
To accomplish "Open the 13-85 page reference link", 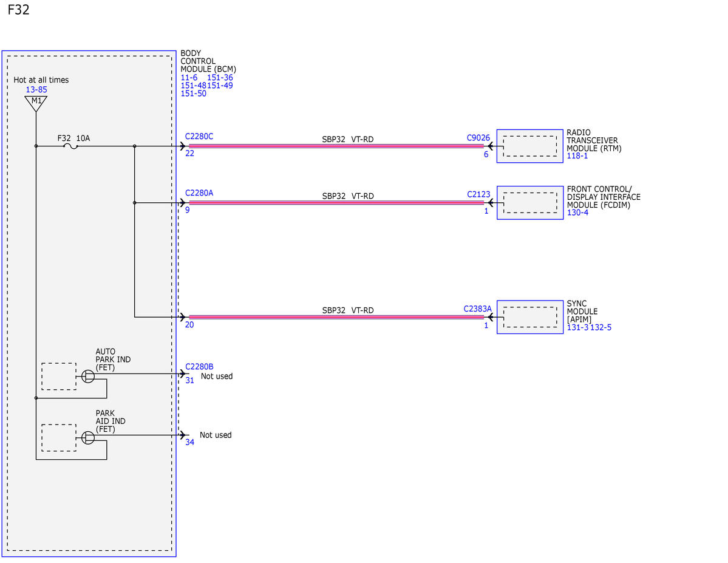I will point(36,90).
